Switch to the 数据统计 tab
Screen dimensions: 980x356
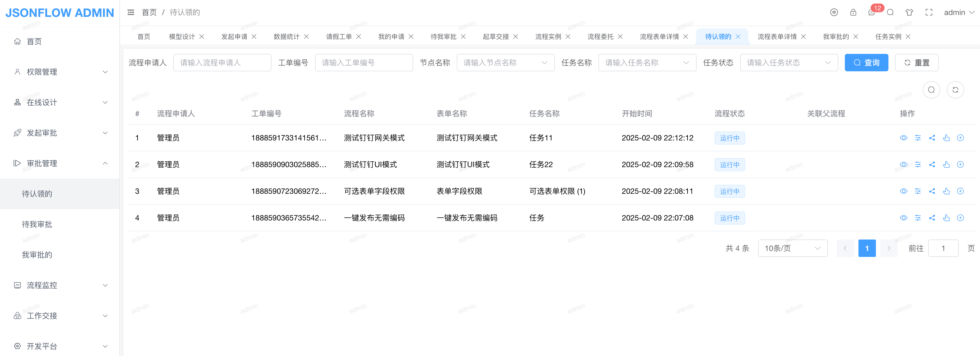tap(286, 36)
